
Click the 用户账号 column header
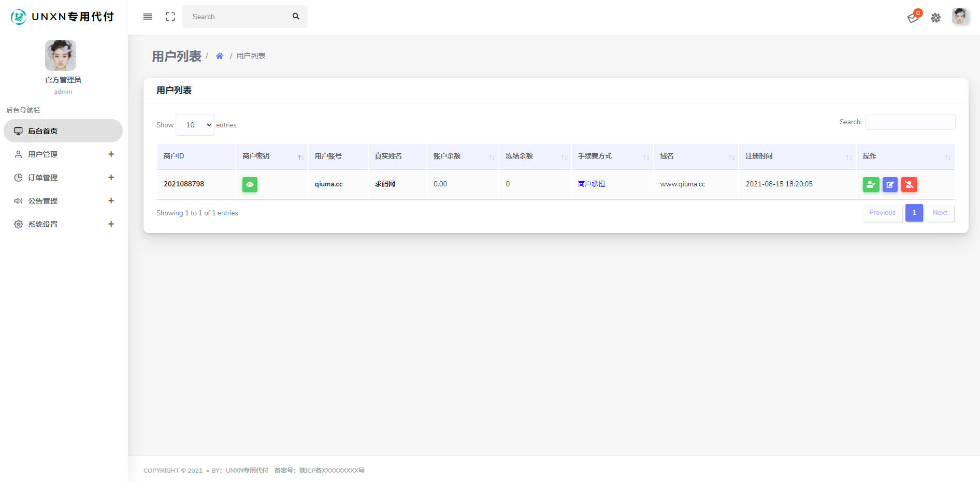click(x=338, y=156)
